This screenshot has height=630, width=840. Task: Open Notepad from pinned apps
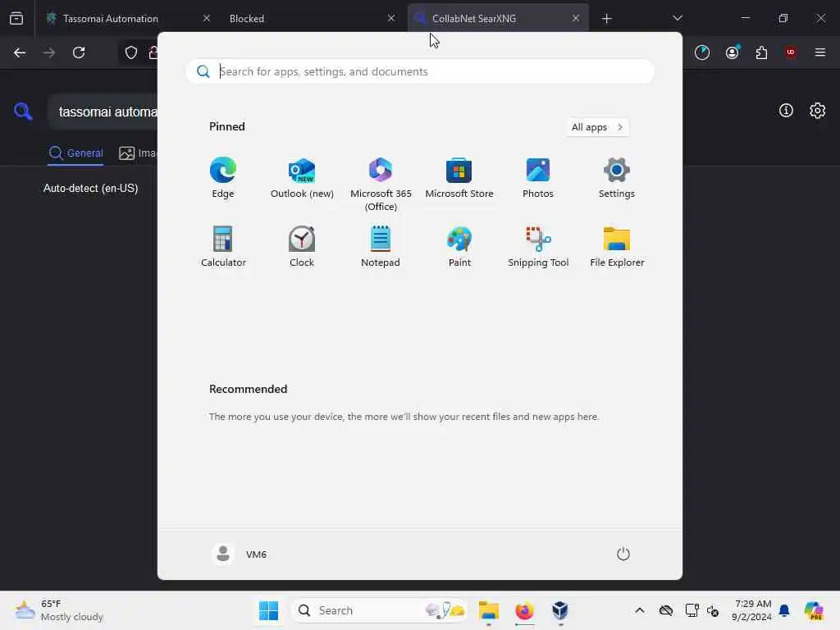381,247
